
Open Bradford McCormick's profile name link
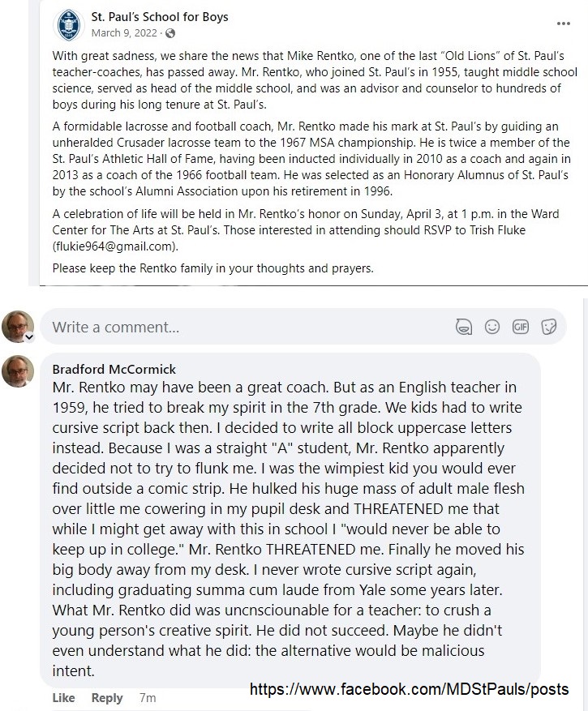click(114, 369)
